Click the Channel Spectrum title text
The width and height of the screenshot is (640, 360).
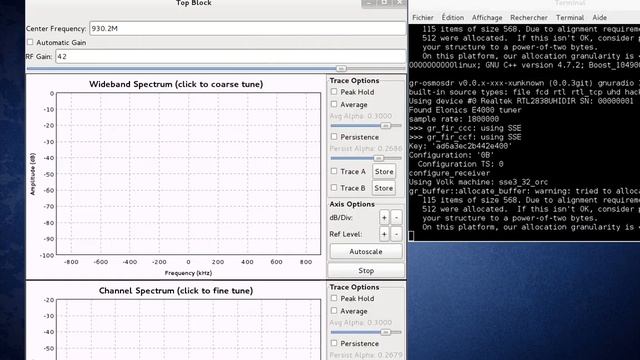coord(176,291)
